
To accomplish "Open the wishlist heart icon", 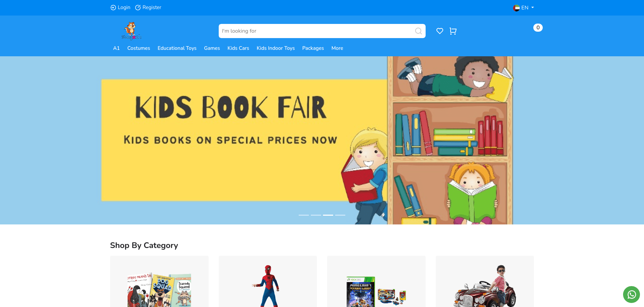I will pyautogui.click(x=439, y=31).
